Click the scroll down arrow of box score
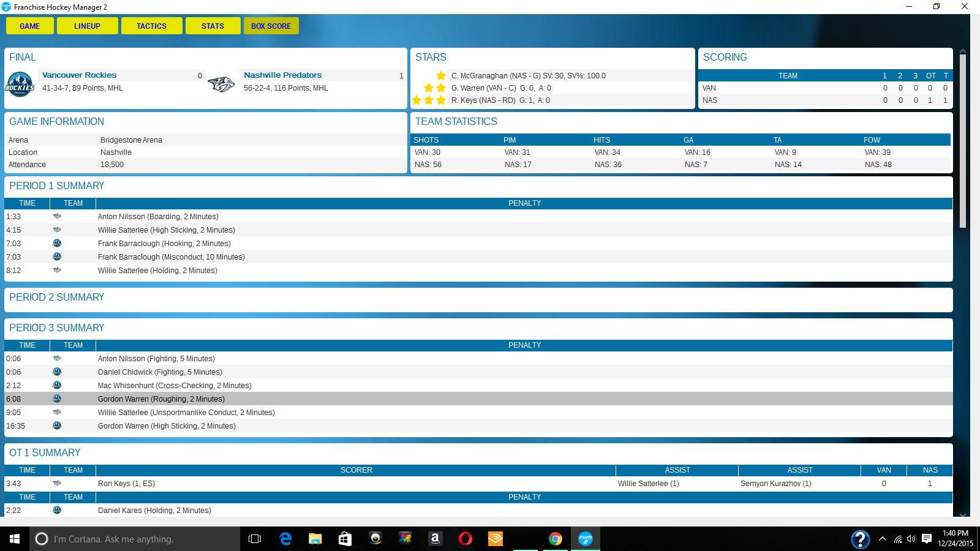The image size is (980, 551). (962, 515)
